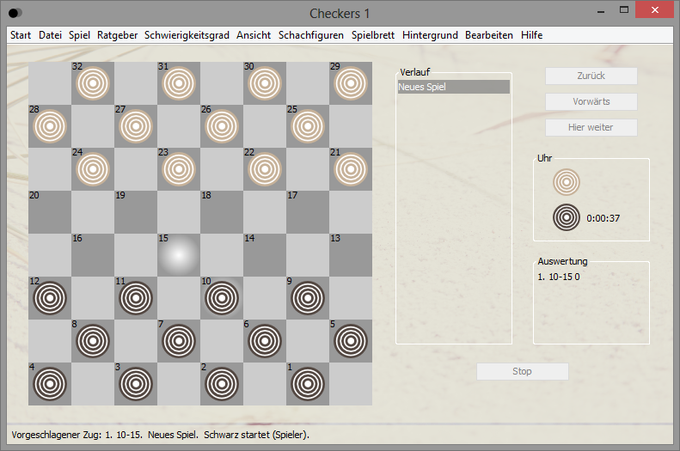Image resolution: width=680 pixels, height=451 pixels.
Task: Click the white checker on square 21
Action: pyautogui.click(x=350, y=170)
